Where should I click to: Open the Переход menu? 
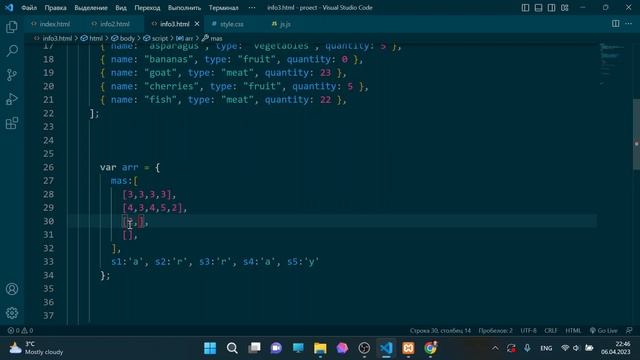tap(147, 8)
